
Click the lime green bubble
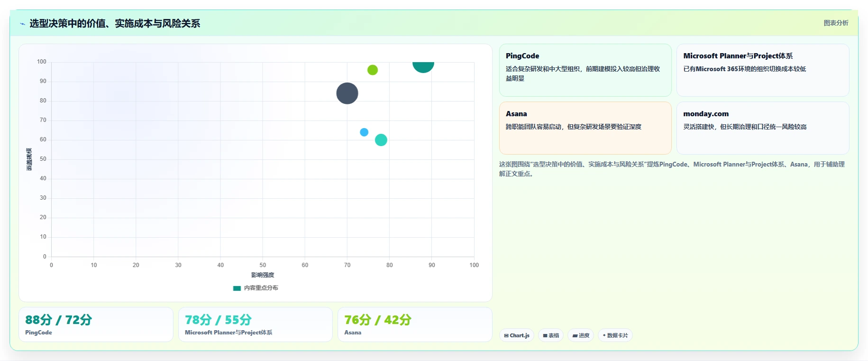373,70
